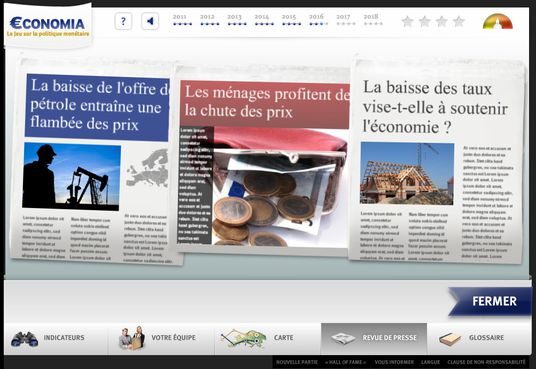The width and height of the screenshot is (536, 369).
Task: Click the newspaper icon
Action: 343,339
